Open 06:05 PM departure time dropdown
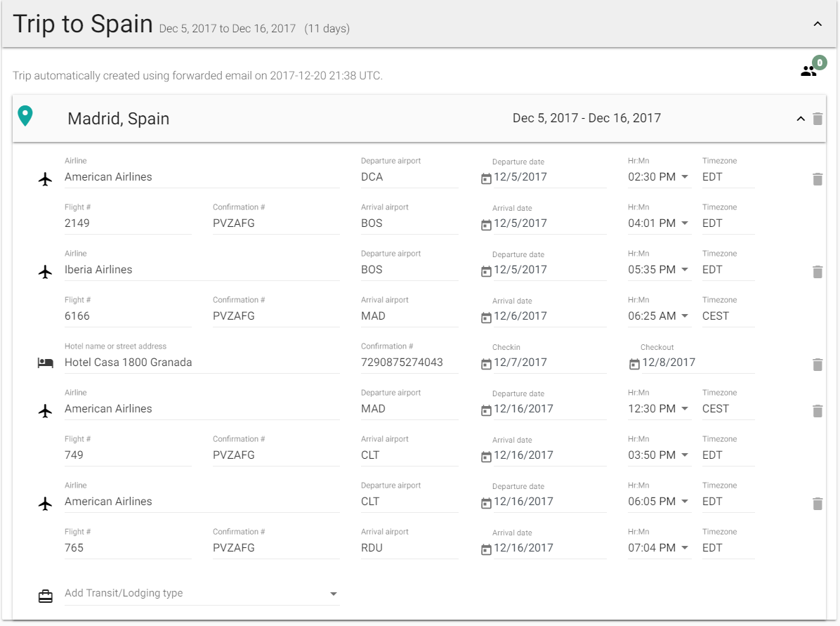The image size is (840, 626). 685,501
